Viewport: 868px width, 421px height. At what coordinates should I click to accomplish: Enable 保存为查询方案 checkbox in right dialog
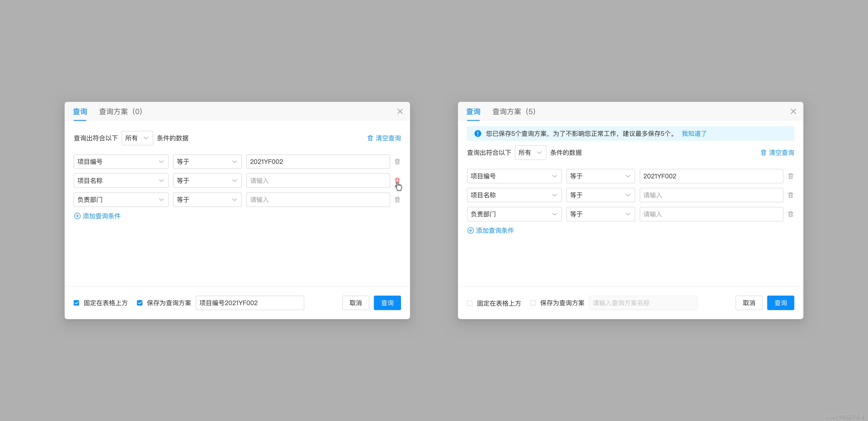point(533,303)
